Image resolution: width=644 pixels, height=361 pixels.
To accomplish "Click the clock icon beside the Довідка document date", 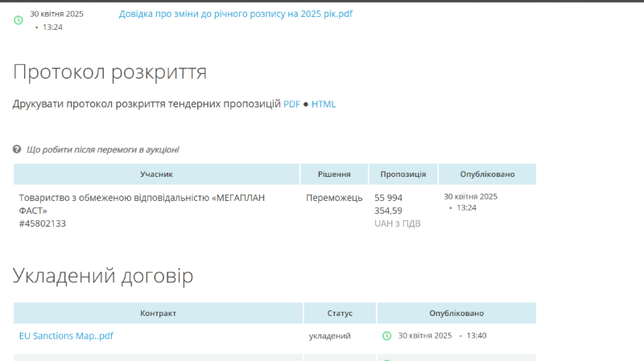I will [19, 20].
